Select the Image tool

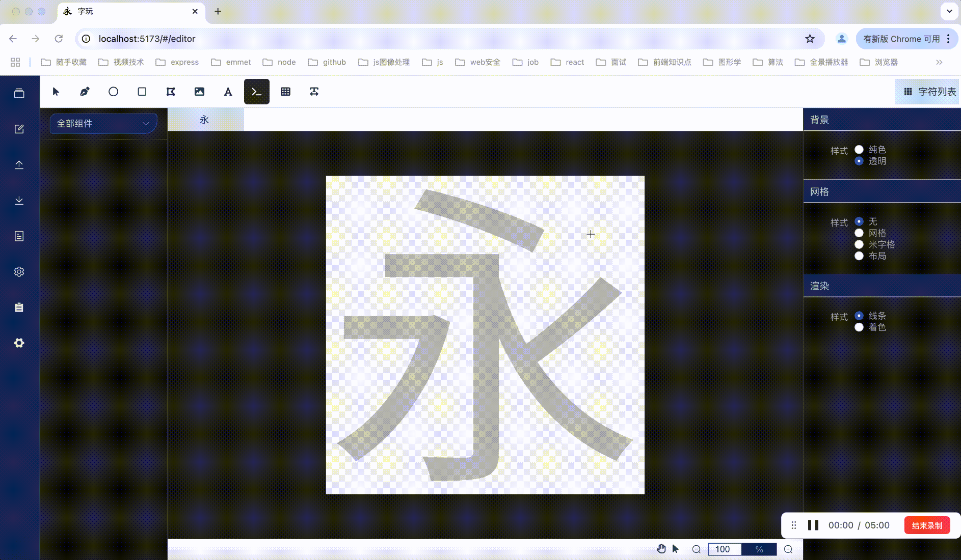tap(199, 92)
